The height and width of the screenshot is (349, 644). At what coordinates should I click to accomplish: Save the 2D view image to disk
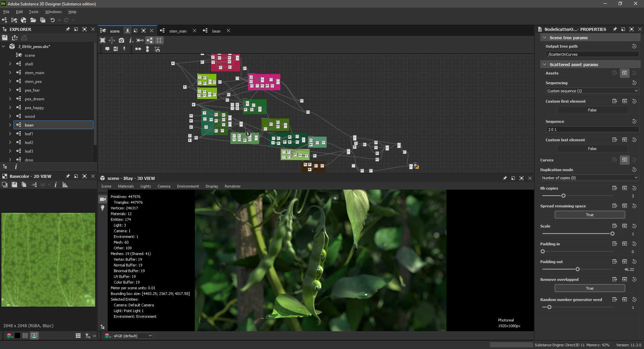(x=14, y=185)
